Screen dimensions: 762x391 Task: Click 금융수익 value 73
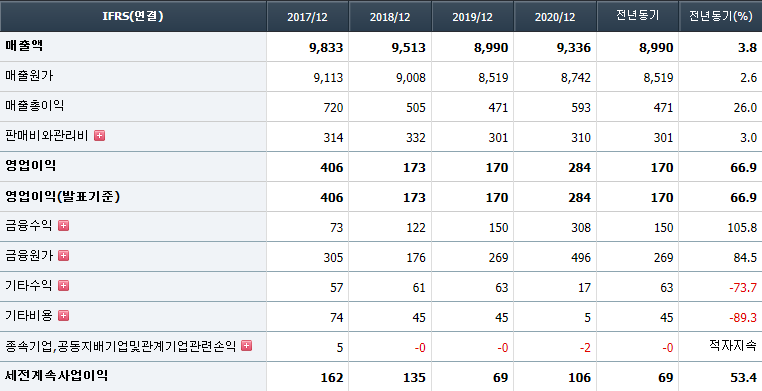(337, 228)
